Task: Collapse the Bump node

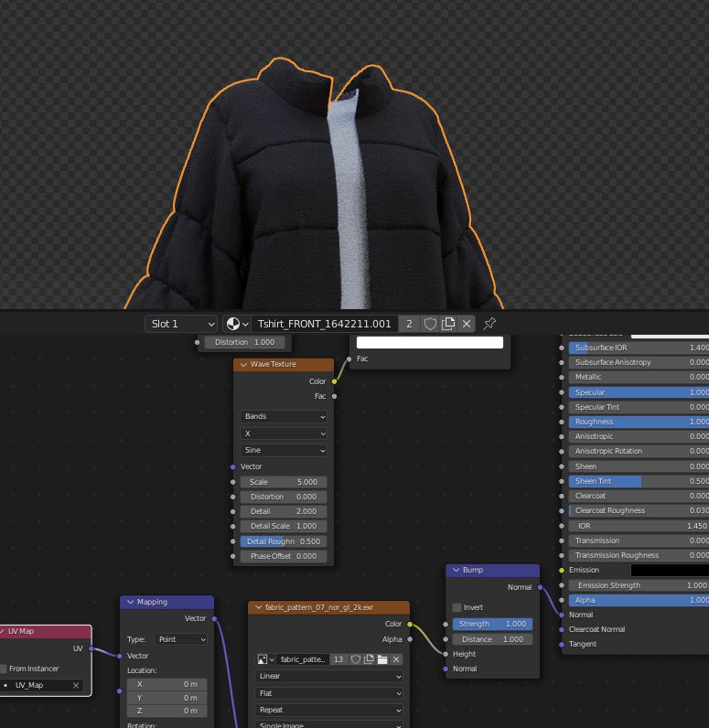Action: pos(456,570)
